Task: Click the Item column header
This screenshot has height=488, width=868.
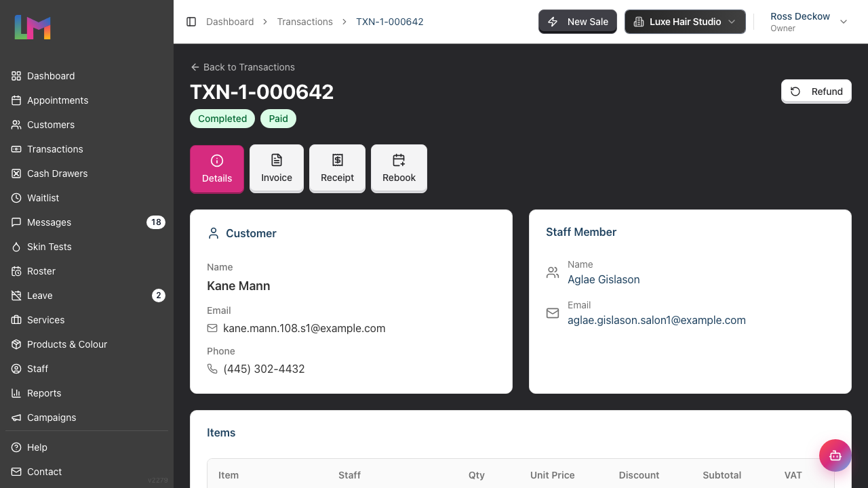Action: [x=229, y=475]
